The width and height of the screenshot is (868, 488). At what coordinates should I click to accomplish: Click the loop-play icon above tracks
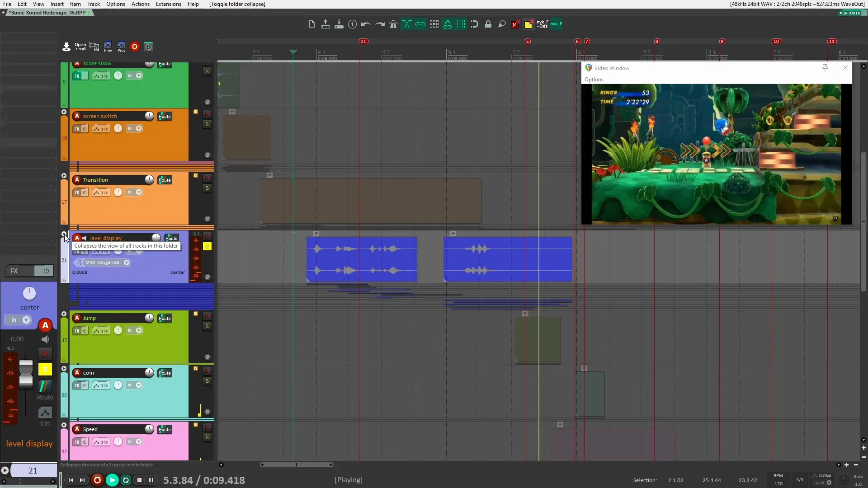point(148,47)
